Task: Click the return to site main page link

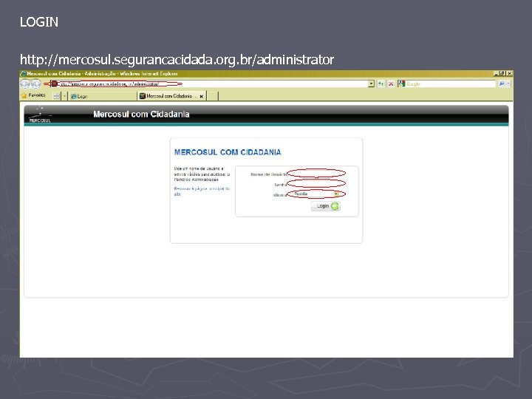Action: click(x=202, y=191)
